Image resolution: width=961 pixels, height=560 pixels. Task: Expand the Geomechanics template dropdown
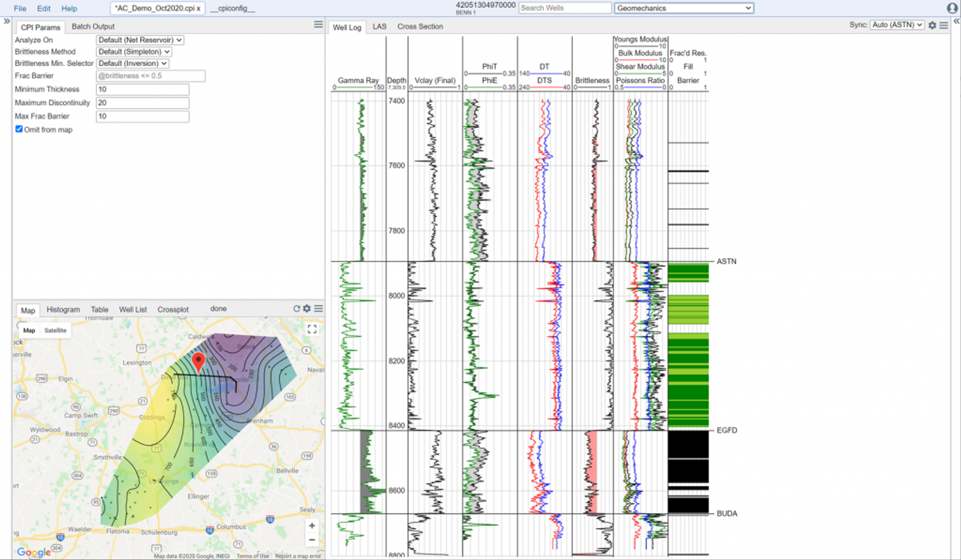pyautogui.click(x=684, y=8)
